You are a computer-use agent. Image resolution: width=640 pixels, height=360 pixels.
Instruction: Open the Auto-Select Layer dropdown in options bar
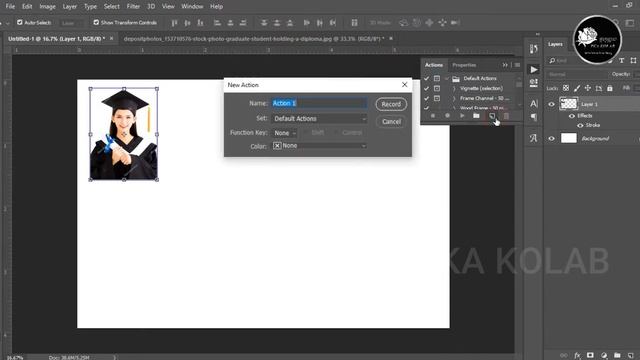(72, 23)
